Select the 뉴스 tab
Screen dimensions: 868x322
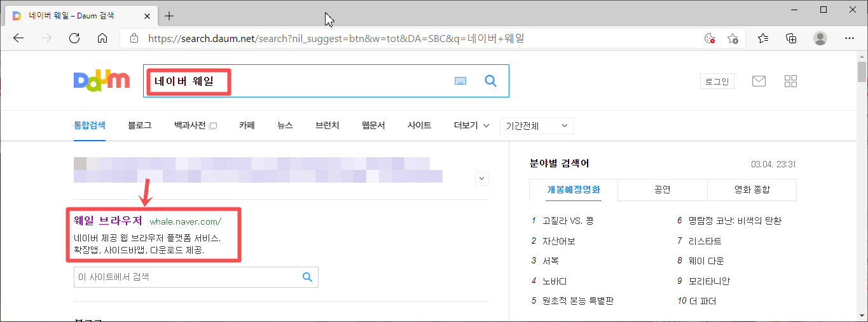tap(285, 125)
